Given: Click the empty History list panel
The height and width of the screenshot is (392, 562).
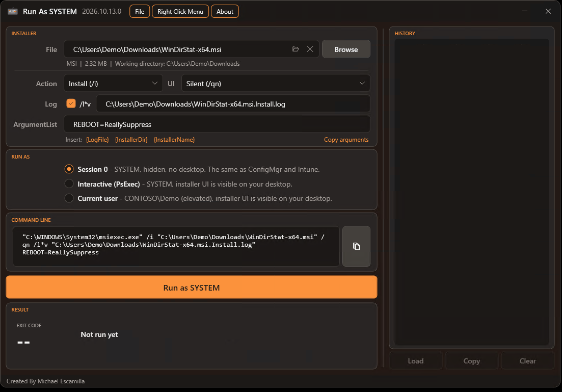Looking at the screenshot, I should pyautogui.click(x=472, y=192).
